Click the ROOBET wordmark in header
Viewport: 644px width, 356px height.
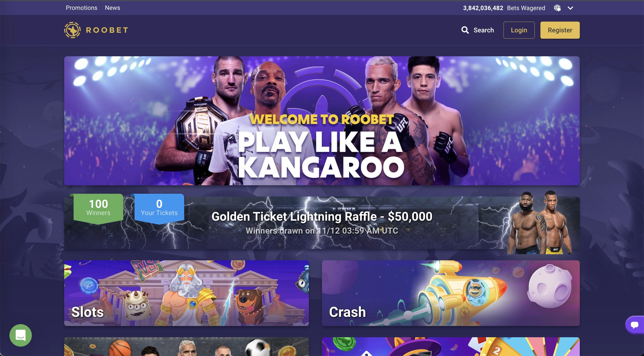[107, 30]
